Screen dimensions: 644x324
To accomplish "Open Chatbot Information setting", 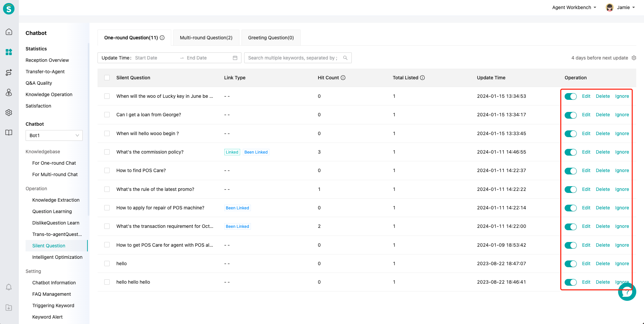I will pyautogui.click(x=54, y=283).
